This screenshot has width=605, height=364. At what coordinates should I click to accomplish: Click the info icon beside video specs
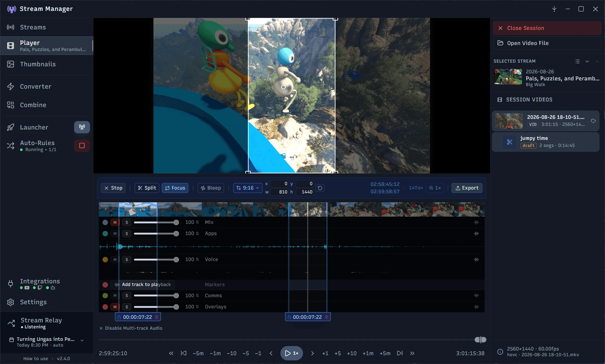[x=500, y=352]
